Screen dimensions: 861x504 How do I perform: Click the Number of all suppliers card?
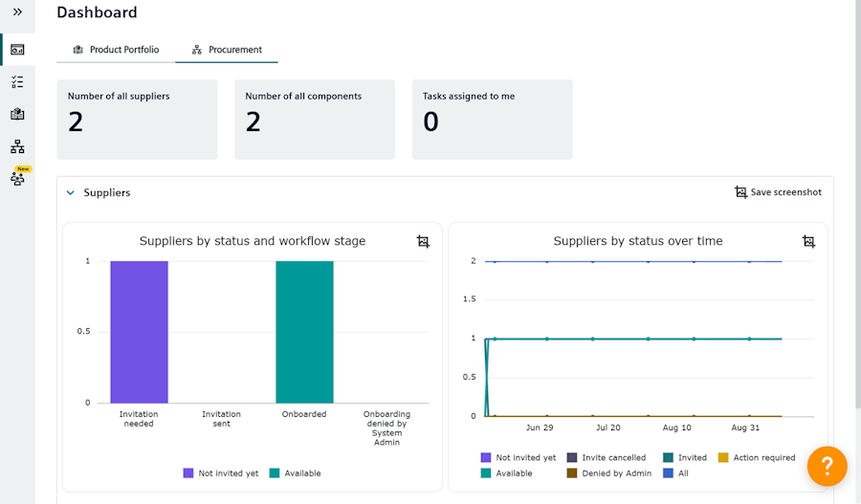coord(137,120)
